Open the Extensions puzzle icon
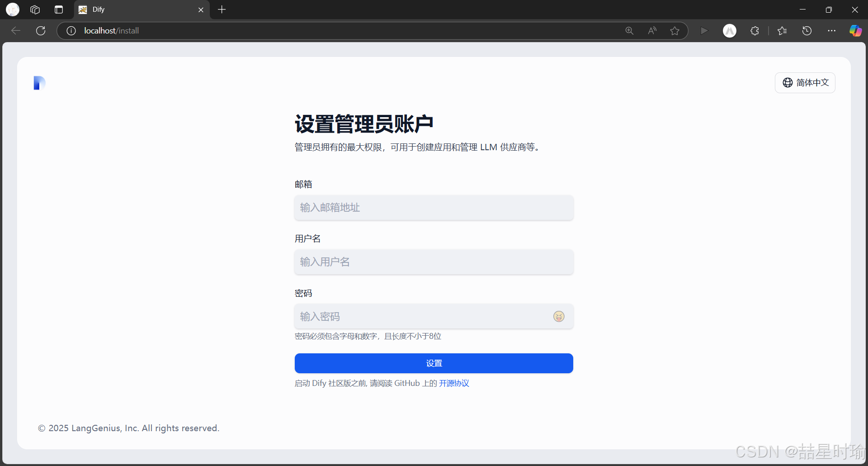Image resolution: width=868 pixels, height=466 pixels. coord(755,31)
